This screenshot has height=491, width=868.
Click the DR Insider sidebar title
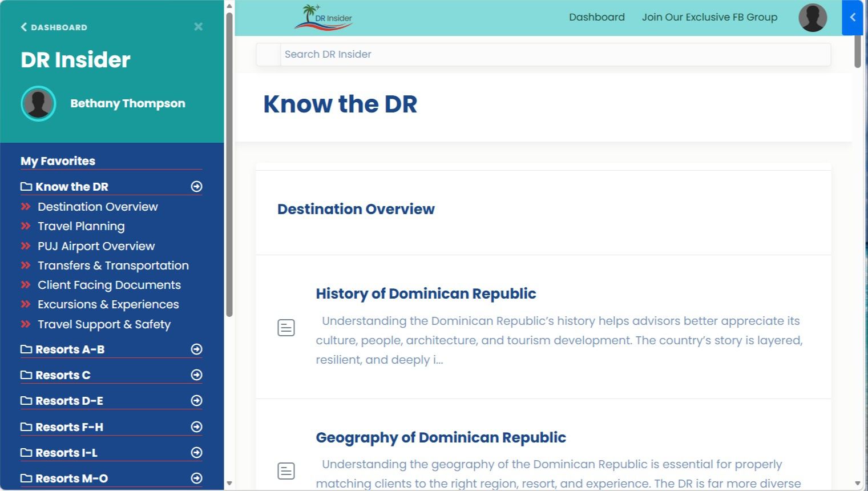[75, 60]
